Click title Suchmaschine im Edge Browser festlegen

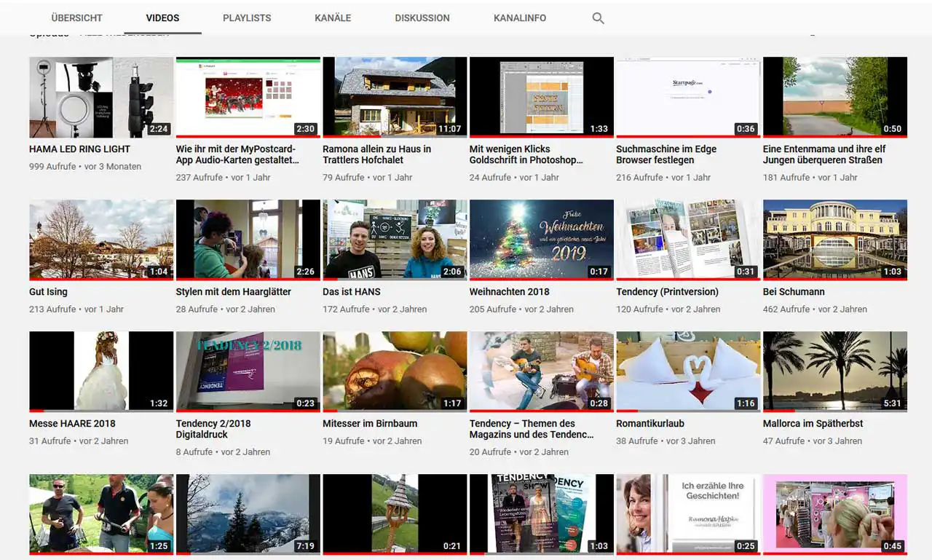[x=666, y=154]
